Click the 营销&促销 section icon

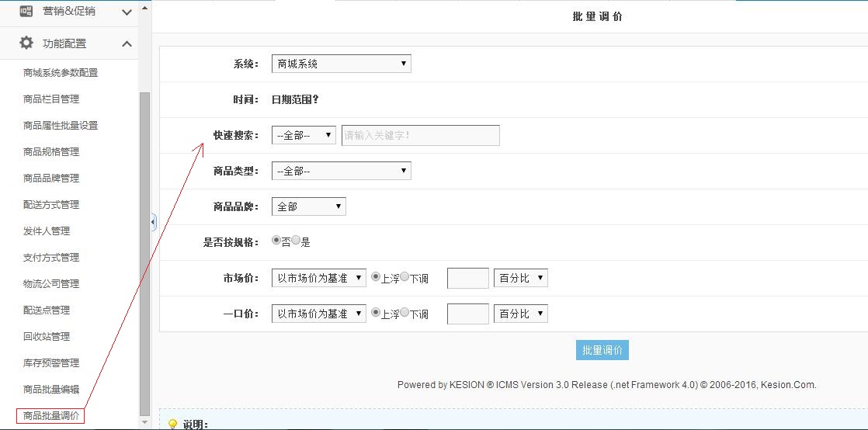(26, 11)
